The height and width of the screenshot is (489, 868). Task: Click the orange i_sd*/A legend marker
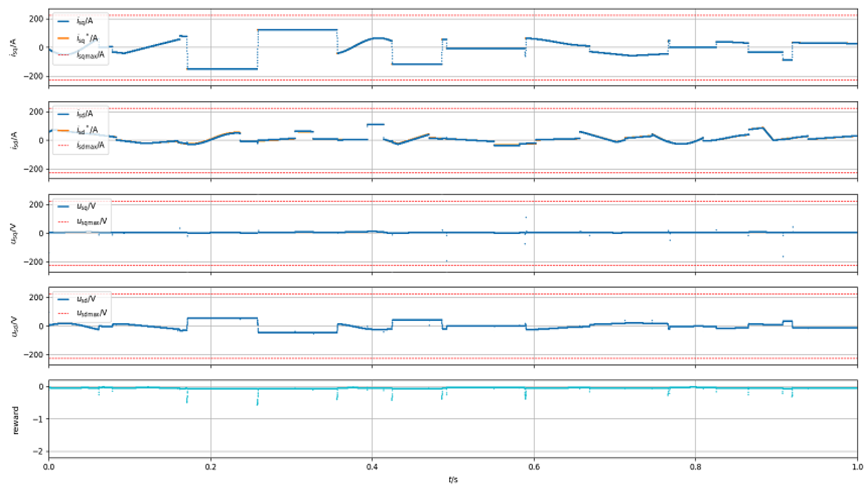pos(63,131)
